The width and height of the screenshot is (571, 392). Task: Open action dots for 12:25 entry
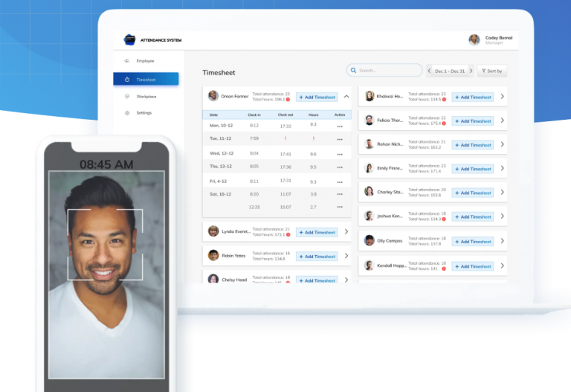click(340, 207)
